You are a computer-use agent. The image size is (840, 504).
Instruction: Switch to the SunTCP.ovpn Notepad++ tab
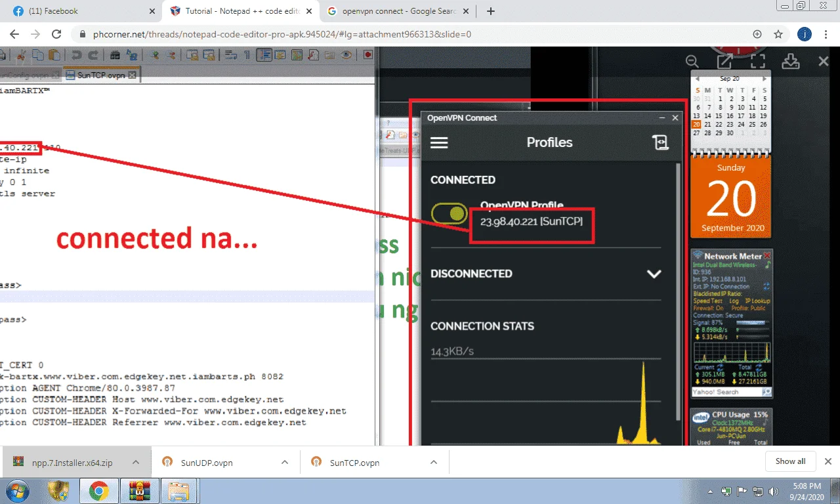(100, 75)
